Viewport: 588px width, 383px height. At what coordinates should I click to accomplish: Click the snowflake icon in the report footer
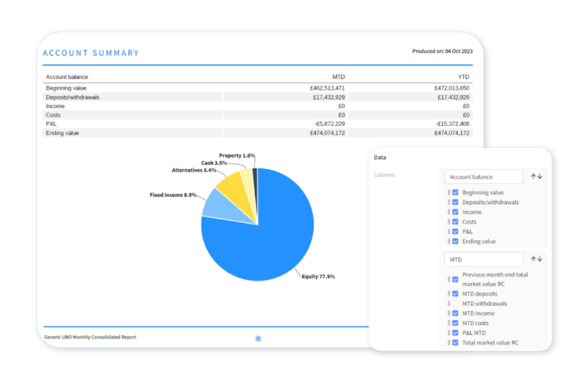[258, 338]
